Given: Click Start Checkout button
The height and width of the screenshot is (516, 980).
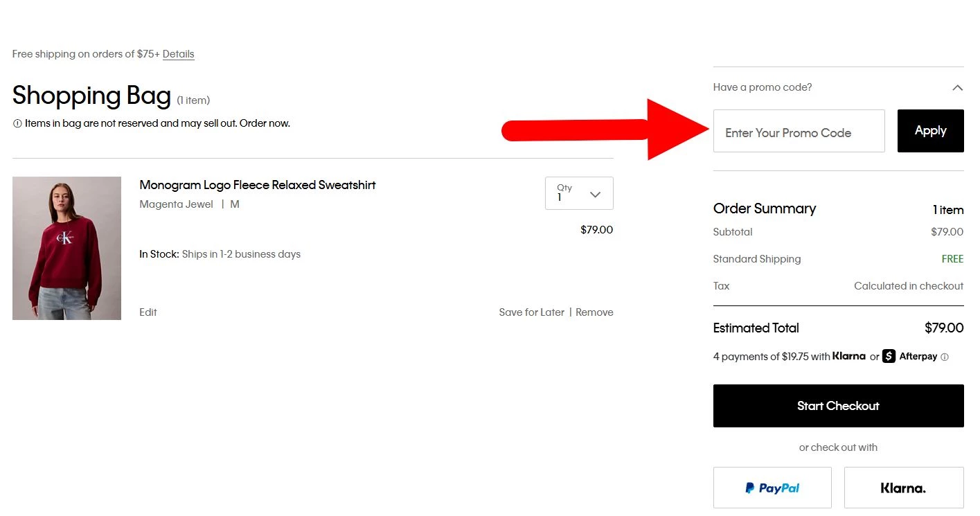Looking at the screenshot, I should coord(838,406).
